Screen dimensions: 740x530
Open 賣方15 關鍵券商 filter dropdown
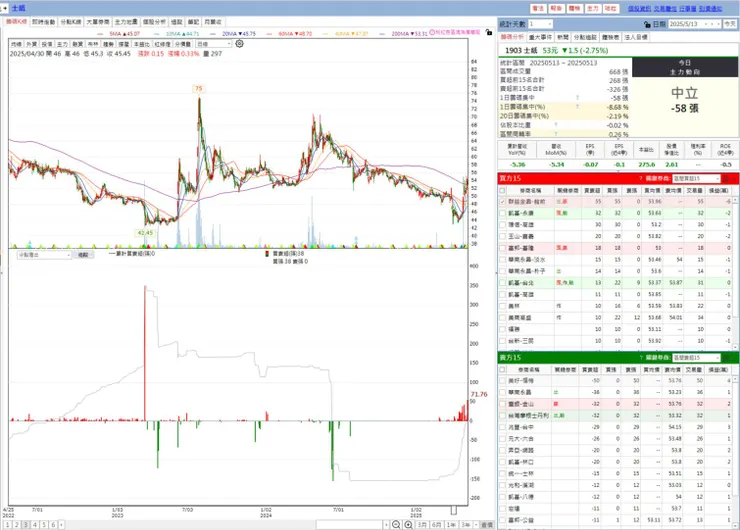[696, 358]
